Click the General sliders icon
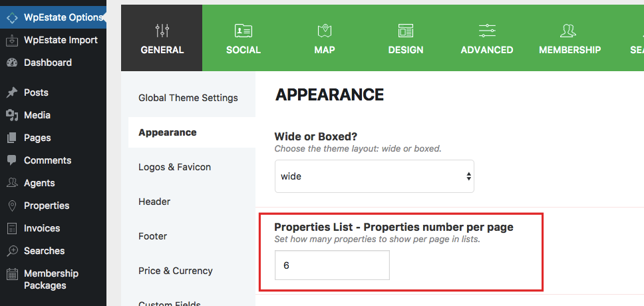644x306 pixels. tap(162, 31)
